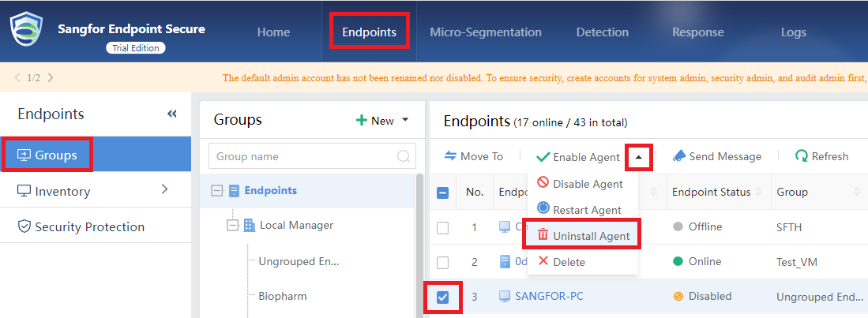Open the Detection tab

603,32
